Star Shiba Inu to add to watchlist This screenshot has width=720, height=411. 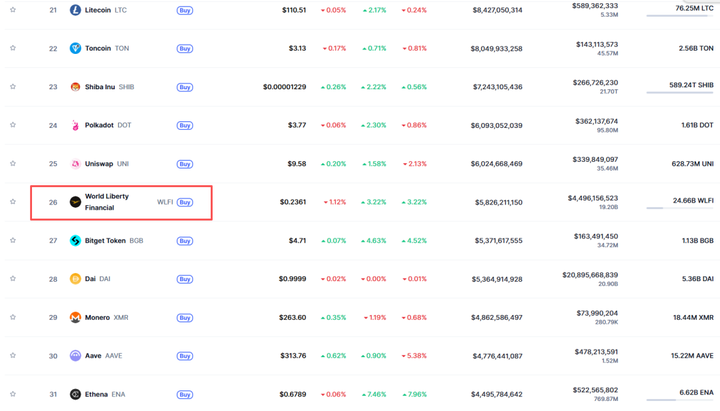coord(13,86)
